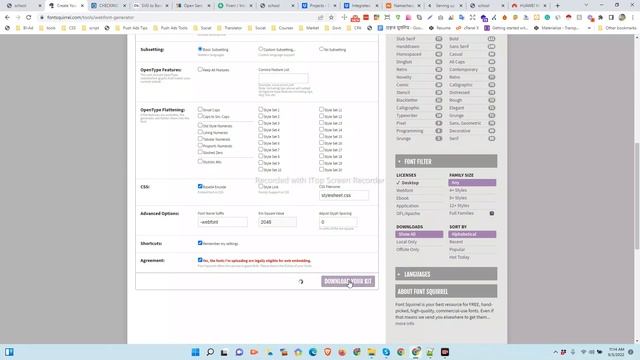Open the Other bookmarks folder
This screenshot has height=360, width=640.
(x=617, y=28)
